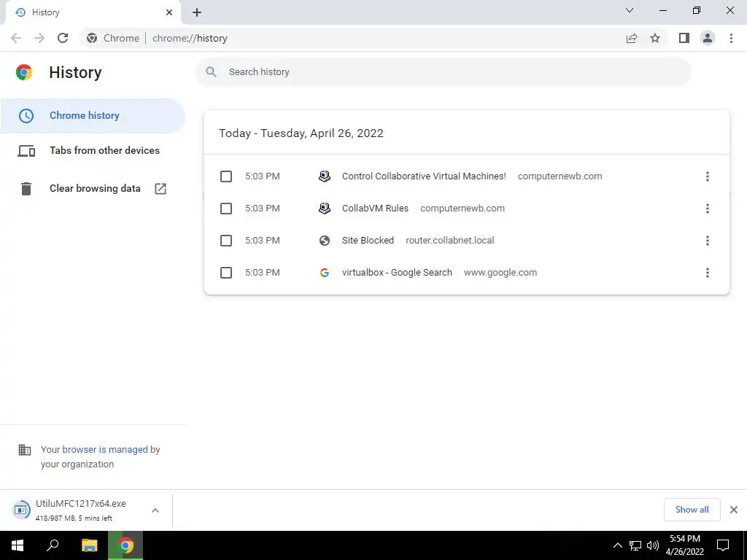Click the www.google.com domain text
The width and height of the screenshot is (747, 560).
[x=500, y=273]
